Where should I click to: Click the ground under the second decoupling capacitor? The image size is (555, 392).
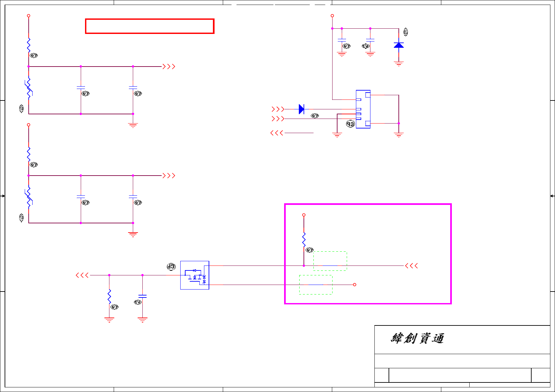point(370,54)
